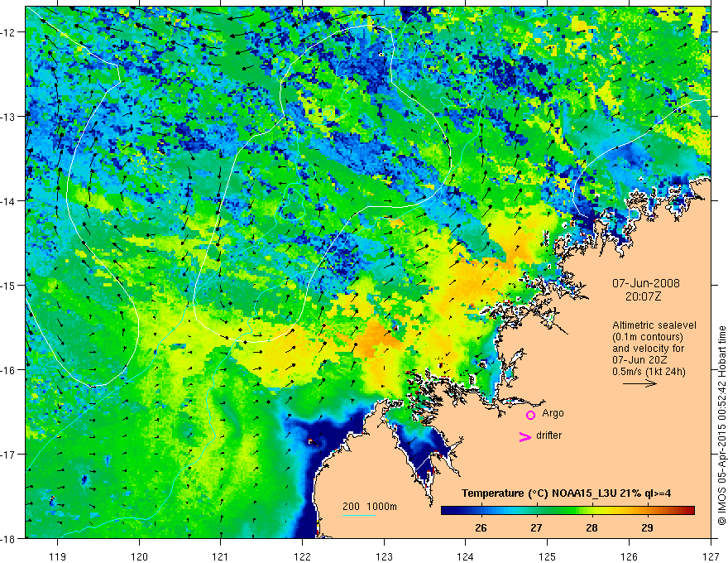Viewport: 728px width, 563px height.
Task: Click the '20:07Z' time text
Action: point(643,296)
